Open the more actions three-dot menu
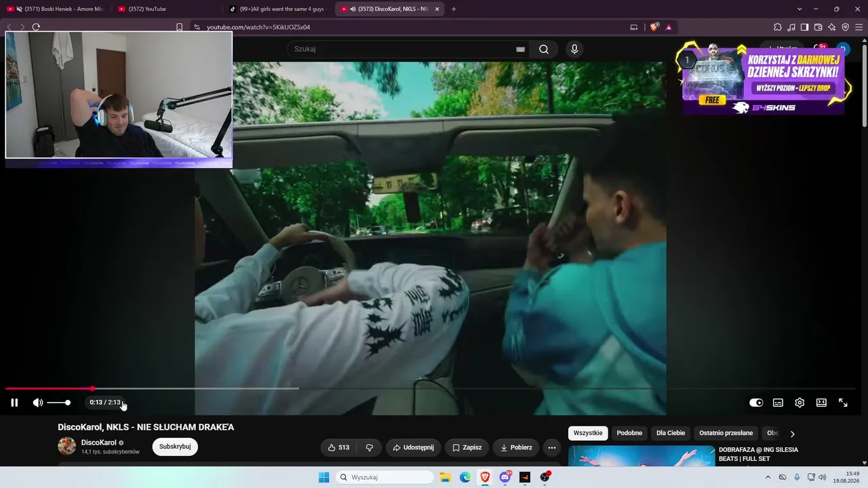The image size is (868, 488). 552,447
